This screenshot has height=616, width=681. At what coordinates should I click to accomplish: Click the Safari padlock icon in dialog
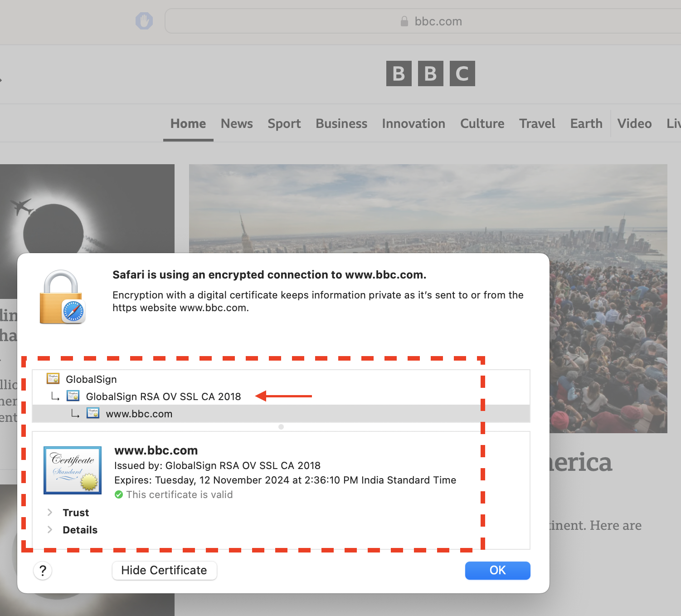(x=63, y=297)
